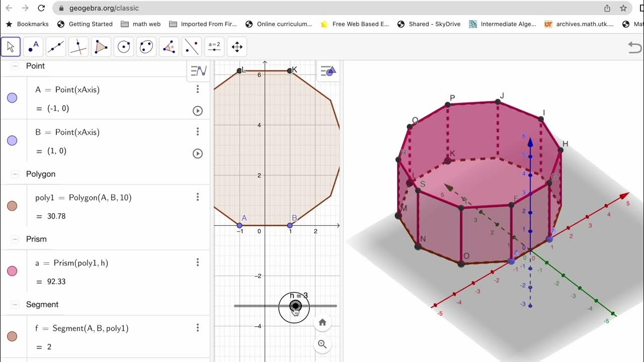Open the options menu for point B
Viewport: 644px width, 362px height.
click(198, 132)
